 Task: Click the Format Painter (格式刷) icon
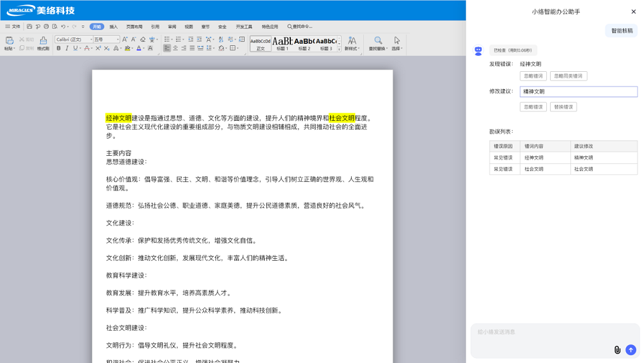43,41
